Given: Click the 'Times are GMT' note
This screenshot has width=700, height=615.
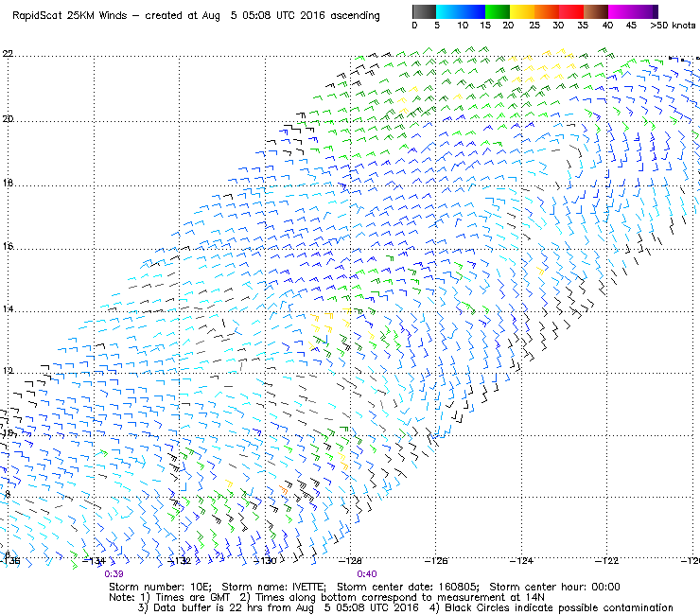Looking at the screenshot, I should tap(193, 598).
